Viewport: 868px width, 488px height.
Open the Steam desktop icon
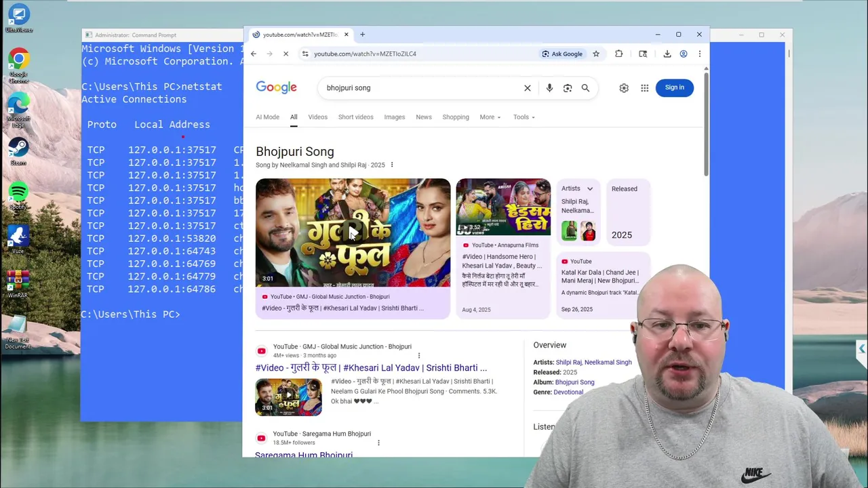(x=18, y=152)
